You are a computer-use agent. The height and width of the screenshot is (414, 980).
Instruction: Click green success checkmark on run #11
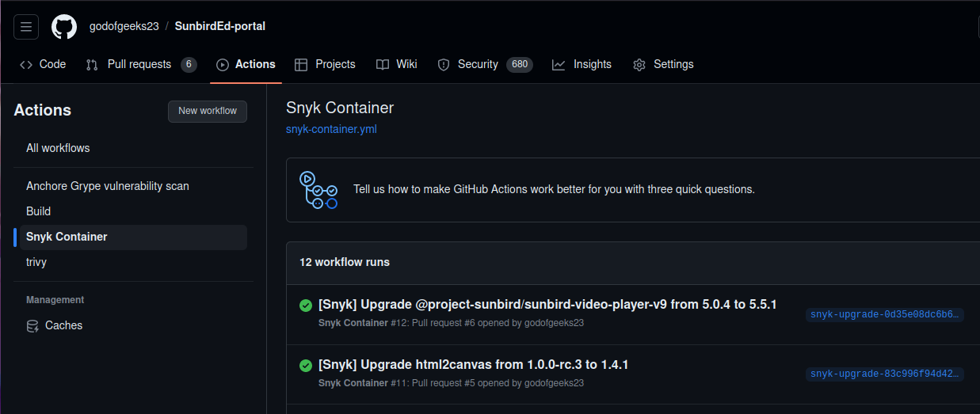point(306,366)
